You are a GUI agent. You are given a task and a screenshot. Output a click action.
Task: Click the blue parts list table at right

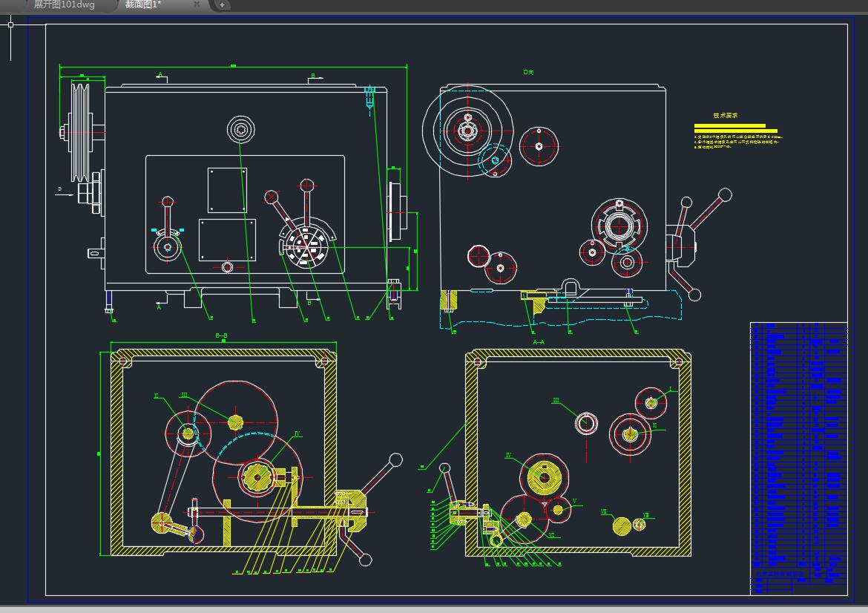[x=799, y=458]
